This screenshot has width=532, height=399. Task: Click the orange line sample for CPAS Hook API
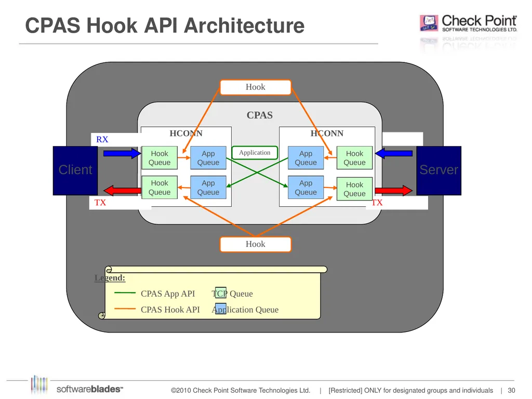[125, 309]
